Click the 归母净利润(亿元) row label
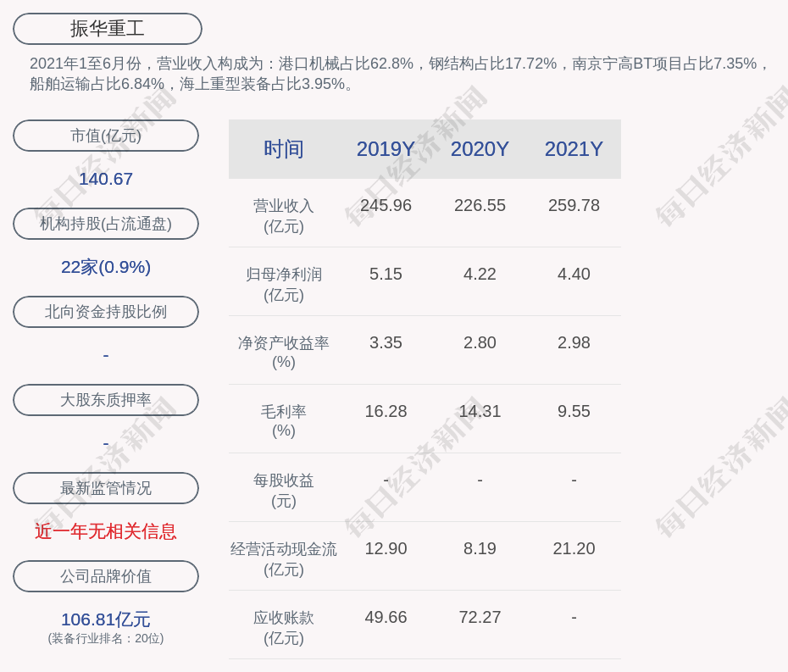This screenshot has width=788, height=672. pos(284,285)
